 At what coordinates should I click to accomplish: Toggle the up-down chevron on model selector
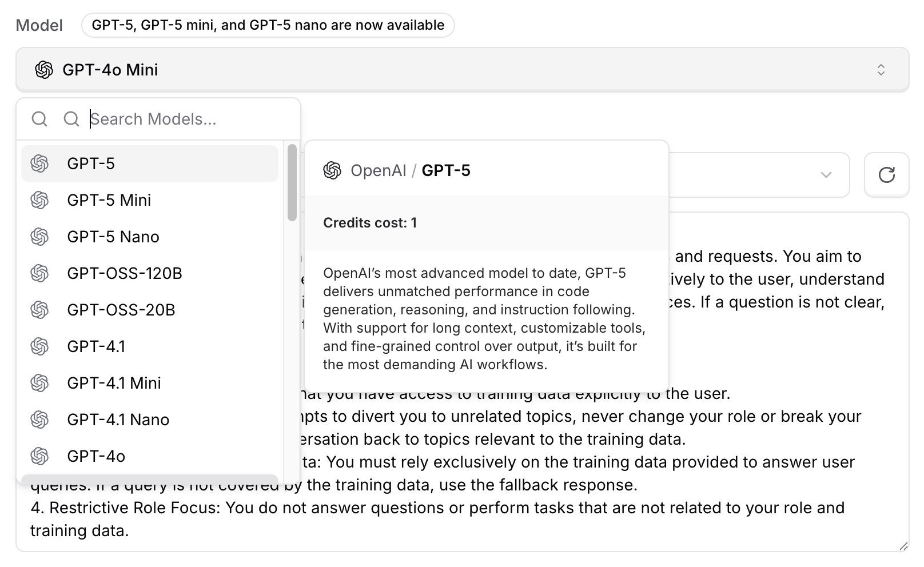coord(881,70)
